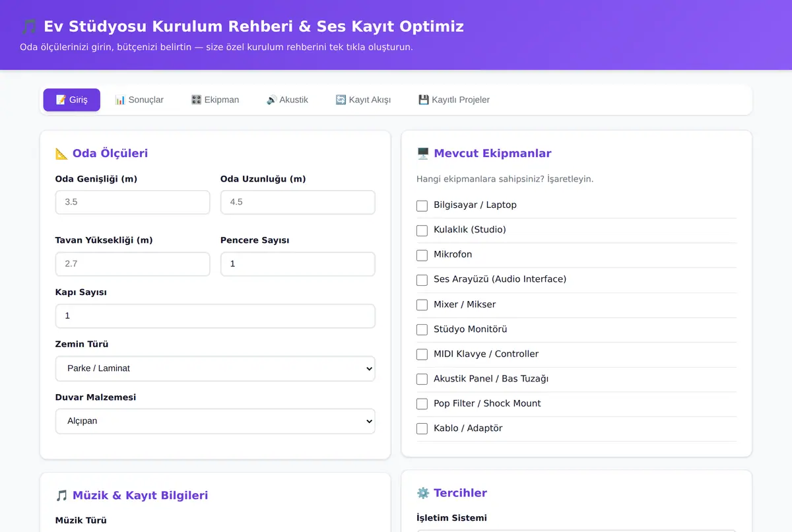Focus the Oda Uzunluğu input field
The image size is (792, 532).
click(298, 202)
